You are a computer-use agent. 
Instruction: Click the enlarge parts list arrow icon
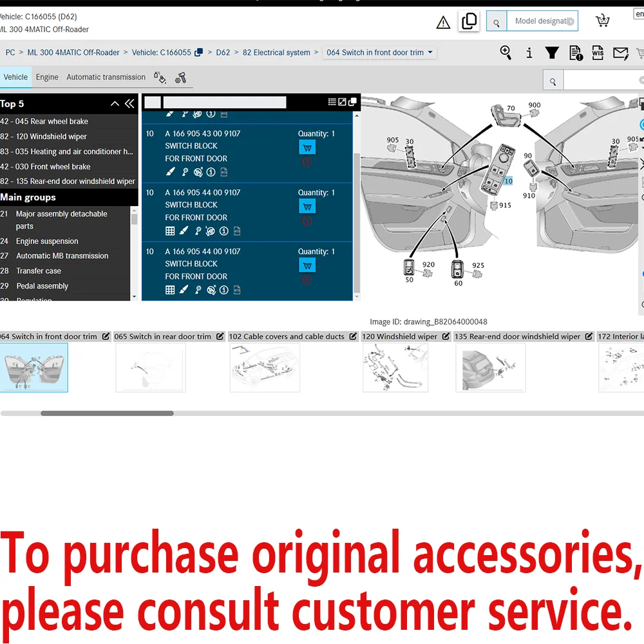342,102
